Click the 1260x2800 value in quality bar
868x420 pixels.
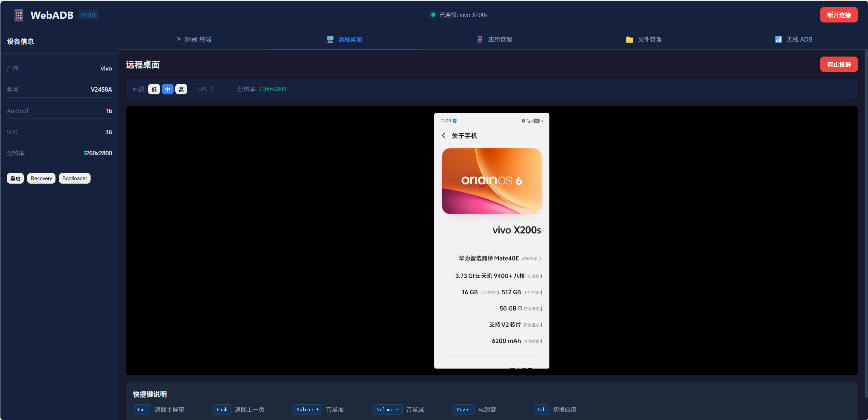272,89
